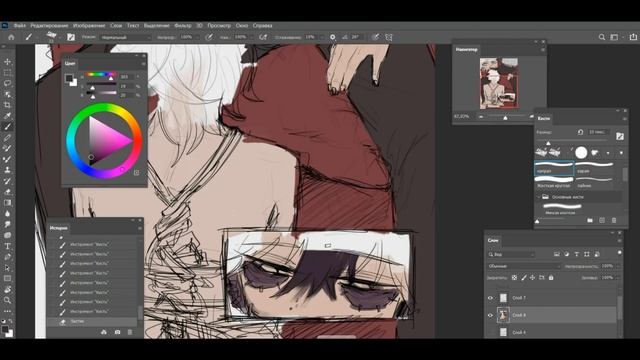Select the Eyedropper tool

pyautogui.click(x=7, y=116)
